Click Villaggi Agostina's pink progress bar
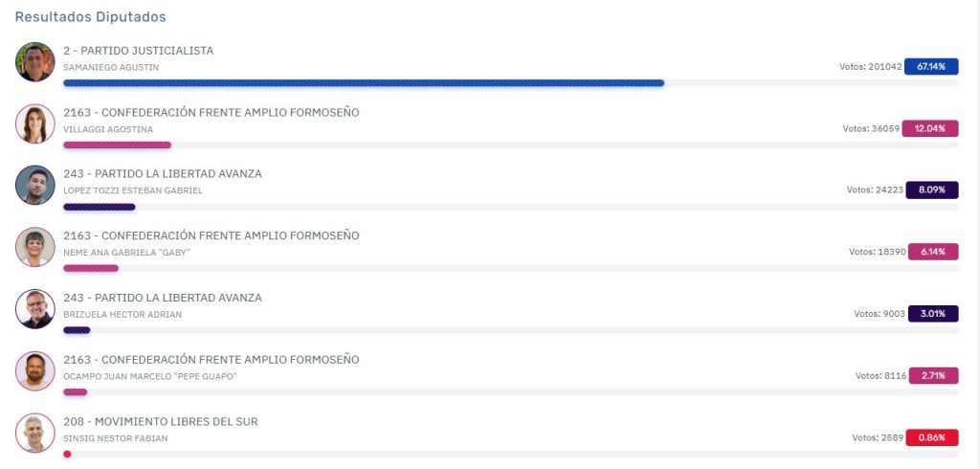The height and width of the screenshot is (469, 980). 117,145
